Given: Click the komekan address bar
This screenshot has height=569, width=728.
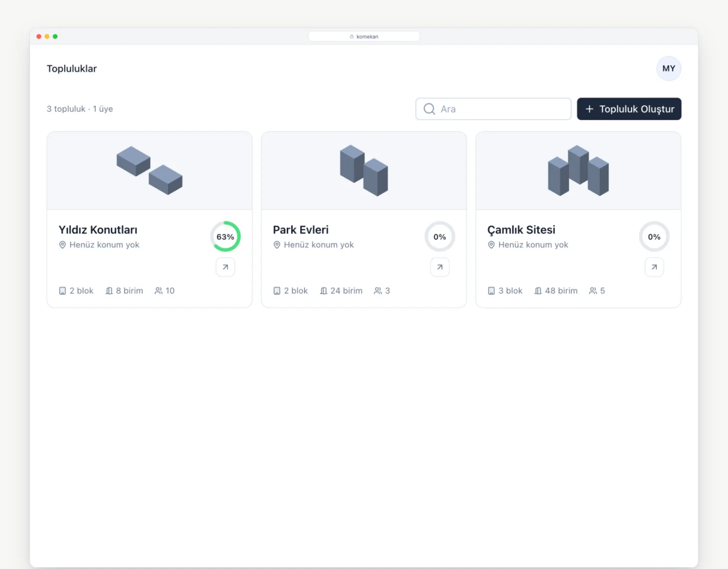Looking at the screenshot, I should pyautogui.click(x=364, y=36).
